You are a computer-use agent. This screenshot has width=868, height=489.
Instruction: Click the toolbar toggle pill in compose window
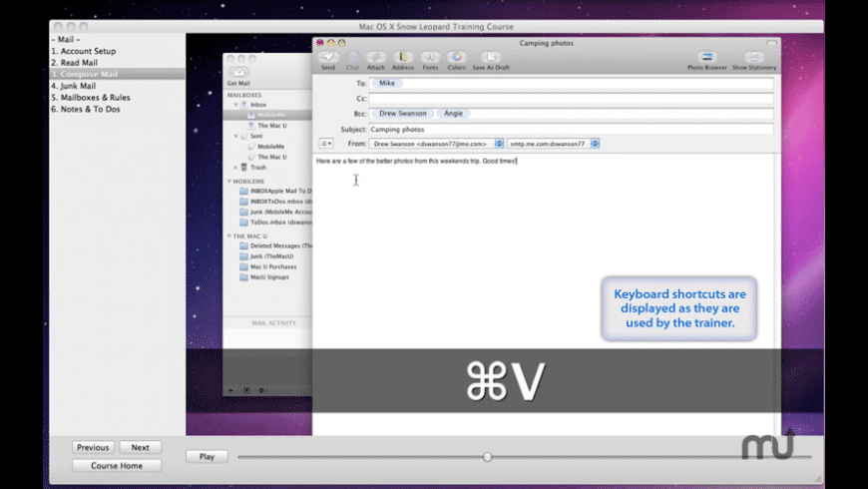[771, 43]
